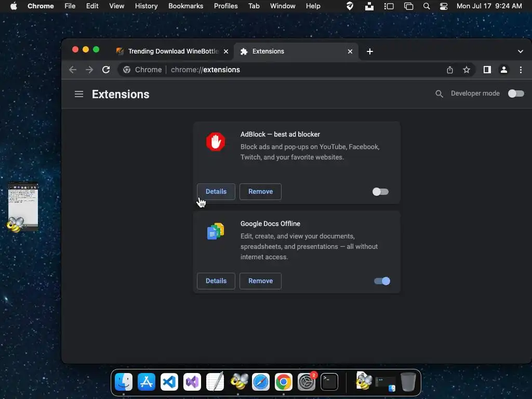
Task: Expand the tab search chevron
Action: pyautogui.click(x=520, y=51)
